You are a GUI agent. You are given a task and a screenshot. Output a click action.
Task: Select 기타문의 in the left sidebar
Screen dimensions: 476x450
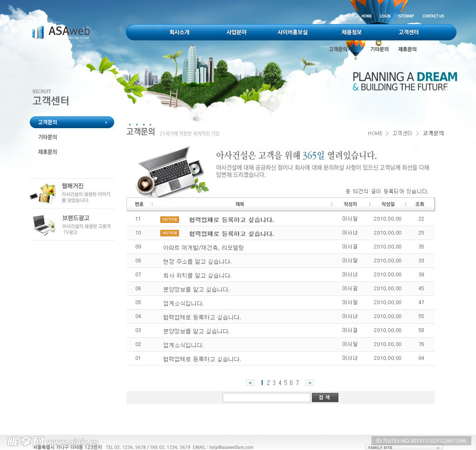47,137
